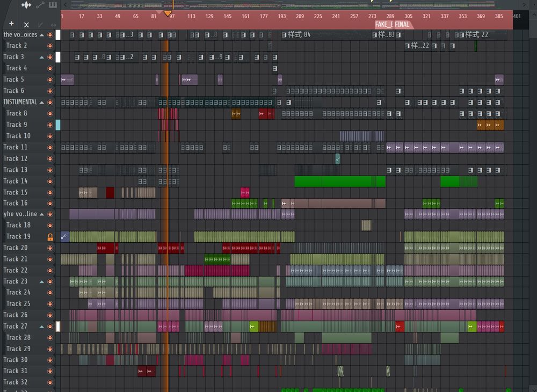
Task: Toggle mute on the INSTUMENTAL track
Action: [50, 103]
